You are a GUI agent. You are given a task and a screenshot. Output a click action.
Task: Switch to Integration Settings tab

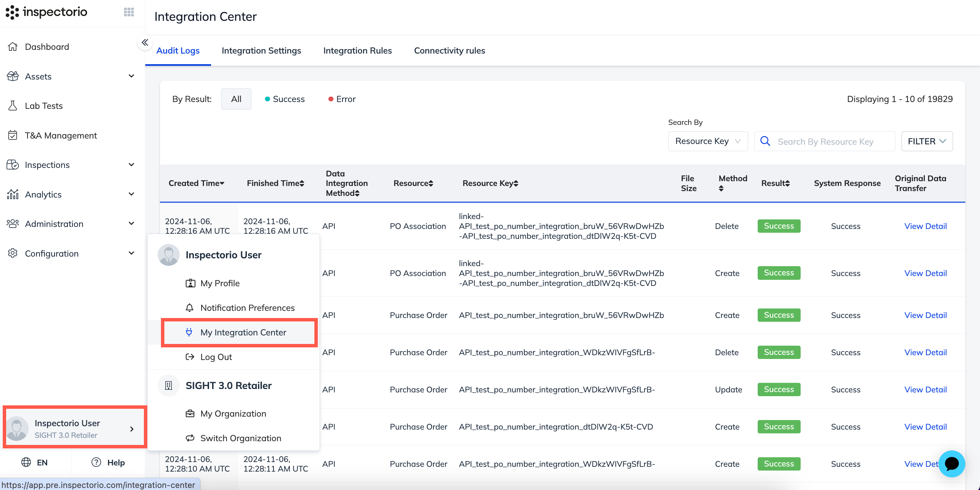(x=261, y=51)
